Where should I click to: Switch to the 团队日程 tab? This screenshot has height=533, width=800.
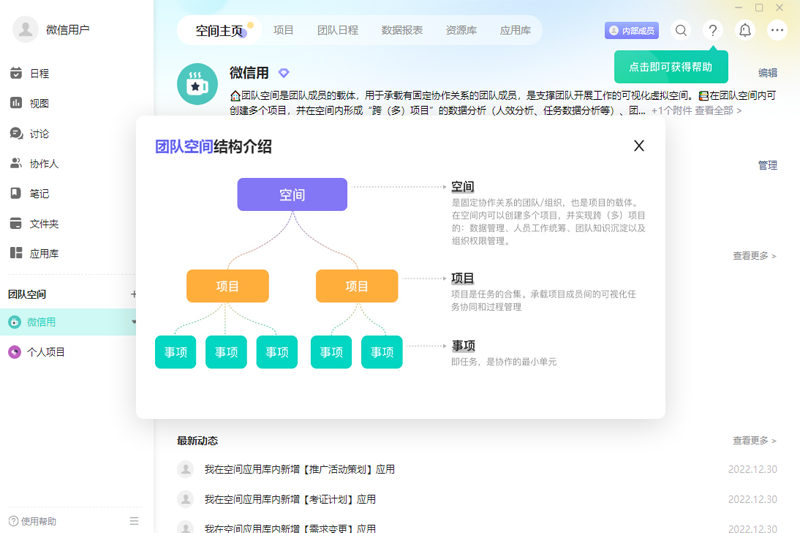pos(337,31)
